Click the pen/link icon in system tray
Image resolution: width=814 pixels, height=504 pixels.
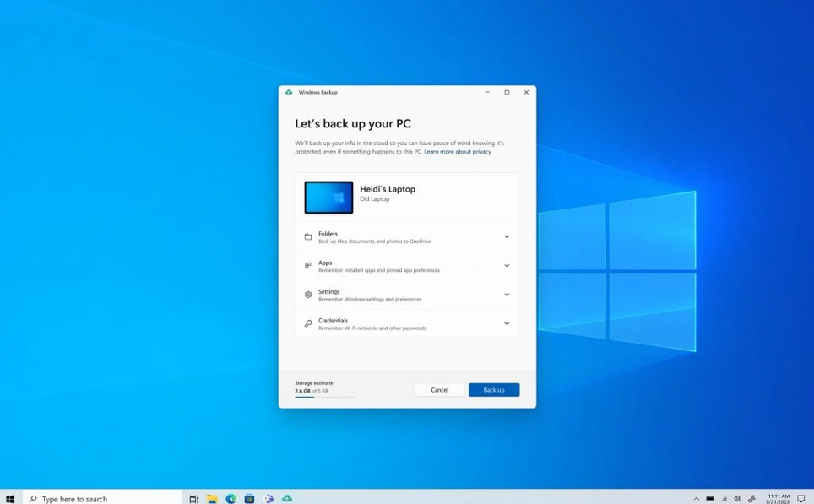[752, 499]
